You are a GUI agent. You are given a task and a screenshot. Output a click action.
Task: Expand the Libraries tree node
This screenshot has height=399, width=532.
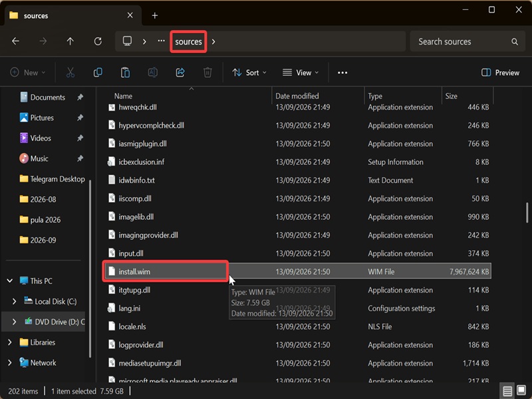click(x=10, y=342)
